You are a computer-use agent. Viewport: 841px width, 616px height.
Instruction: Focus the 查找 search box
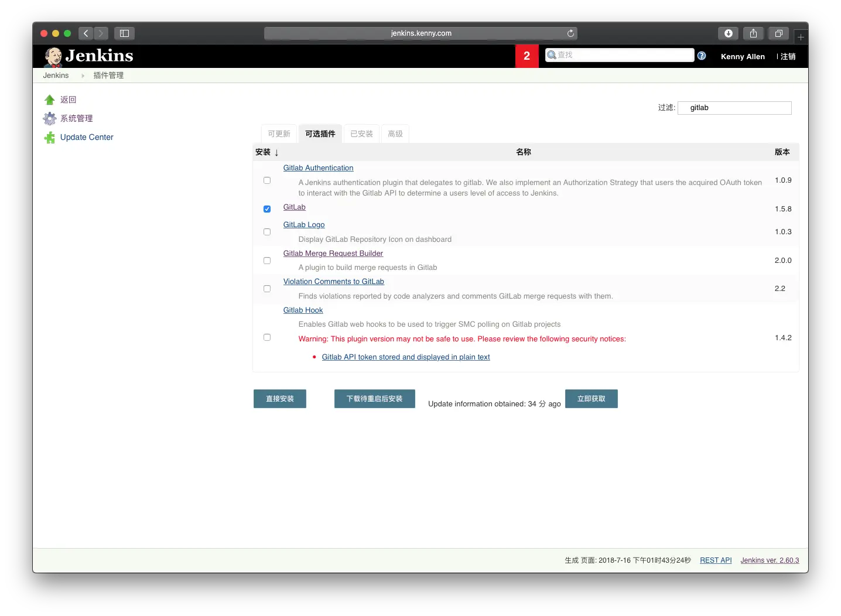coord(620,55)
